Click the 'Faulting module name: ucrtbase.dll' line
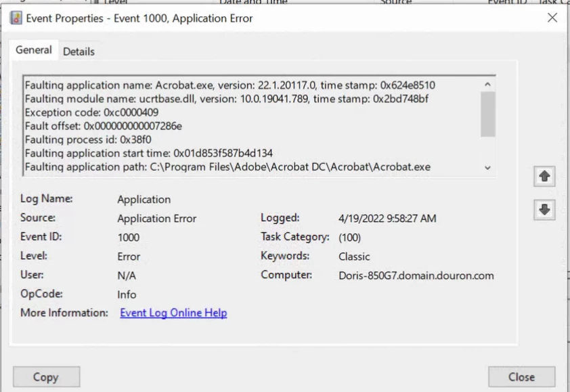This screenshot has height=392, width=570. point(227,99)
